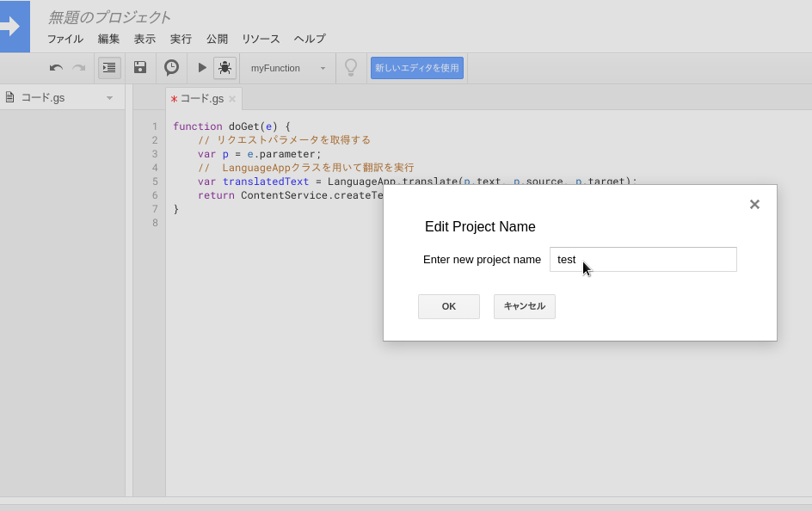Click the lightbulb hint icon
The height and width of the screenshot is (511, 812).
[351, 67]
